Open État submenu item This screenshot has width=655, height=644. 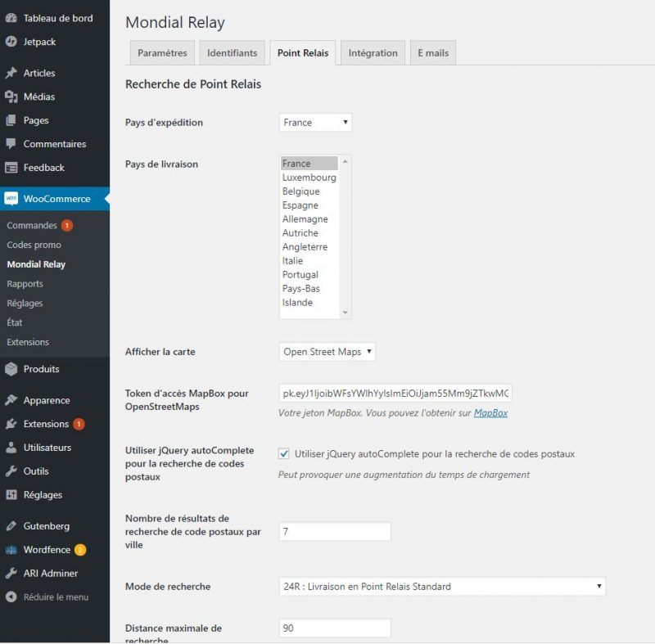(15, 322)
